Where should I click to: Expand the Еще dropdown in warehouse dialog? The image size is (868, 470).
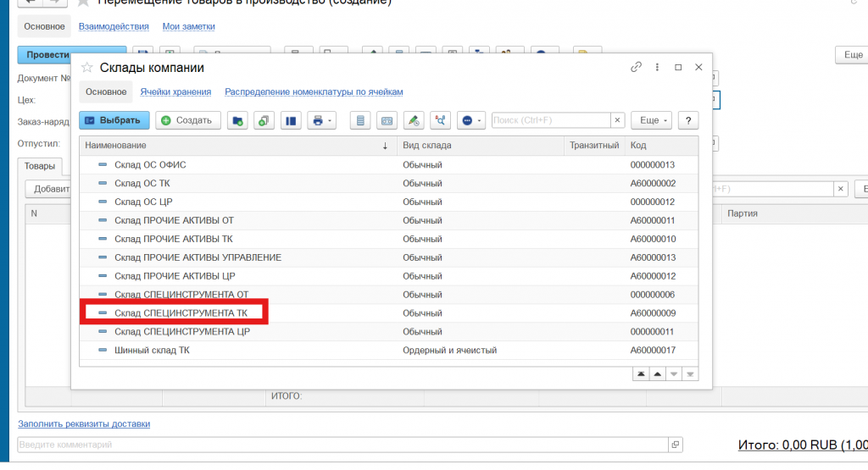coord(653,120)
